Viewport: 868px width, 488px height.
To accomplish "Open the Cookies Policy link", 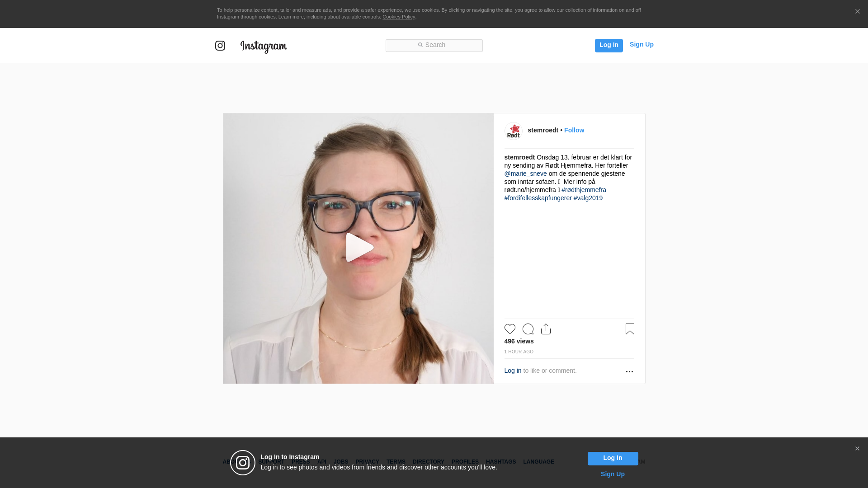I will 398,17.
